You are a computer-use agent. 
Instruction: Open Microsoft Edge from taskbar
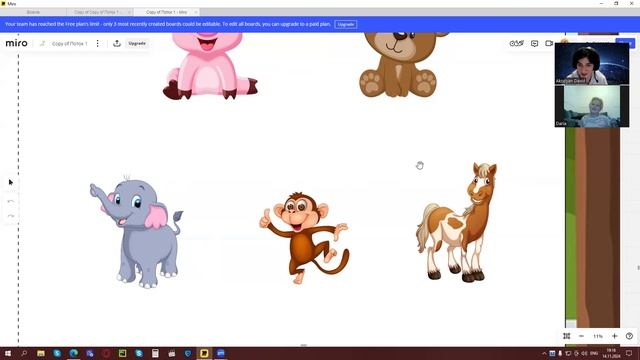[73, 353]
